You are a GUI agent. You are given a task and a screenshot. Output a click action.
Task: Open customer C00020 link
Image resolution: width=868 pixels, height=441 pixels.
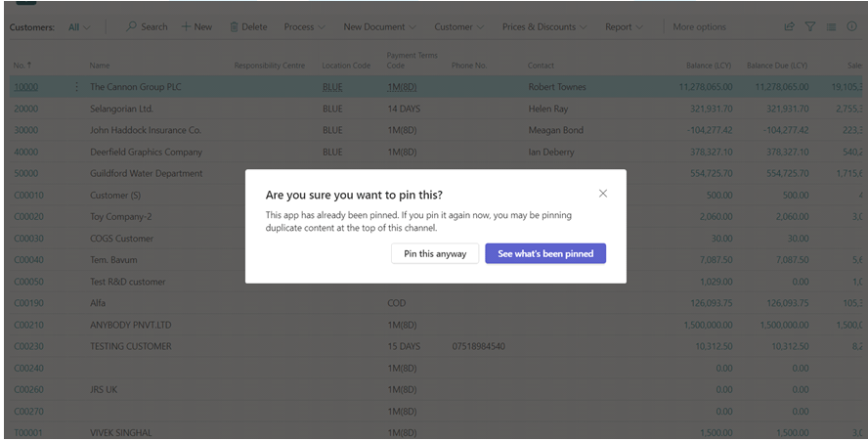click(28, 217)
